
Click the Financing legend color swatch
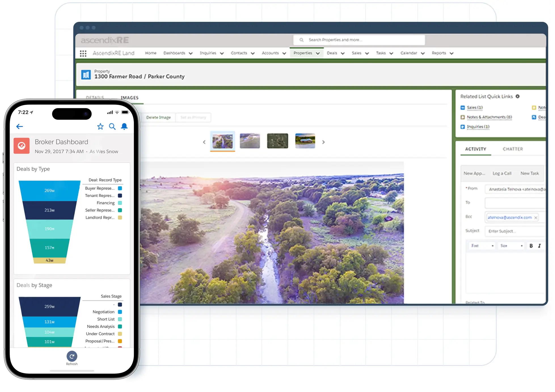120,203
